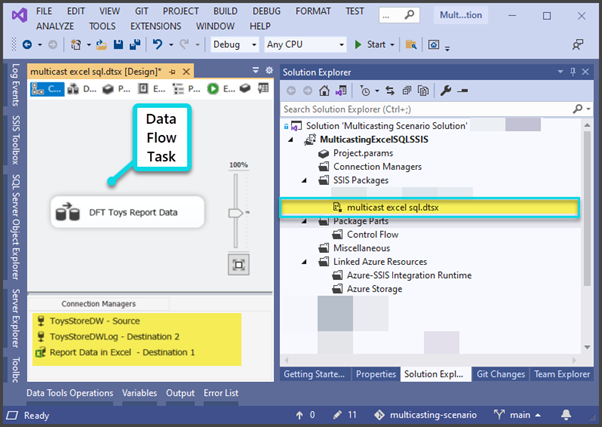Open the PROJECT menu
The width and height of the screenshot is (602, 427).
pos(180,11)
